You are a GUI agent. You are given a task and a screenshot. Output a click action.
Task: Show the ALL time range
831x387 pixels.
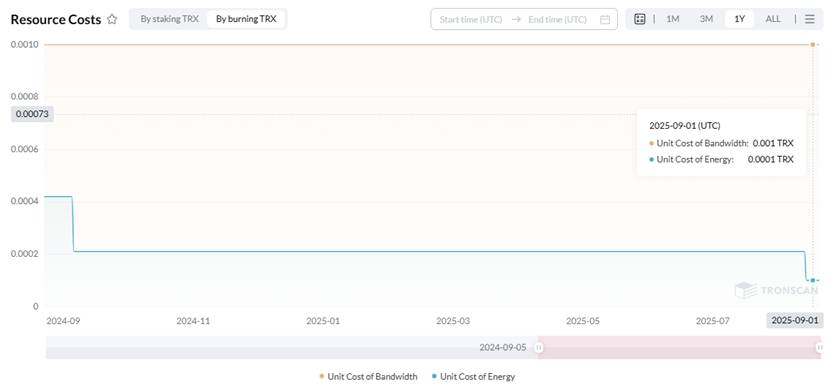[x=773, y=19]
